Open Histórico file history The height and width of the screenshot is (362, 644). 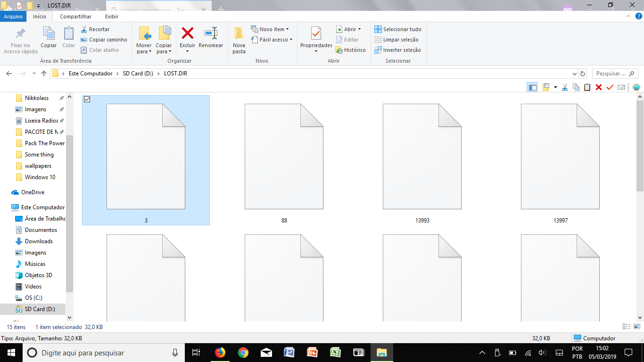tap(350, 50)
